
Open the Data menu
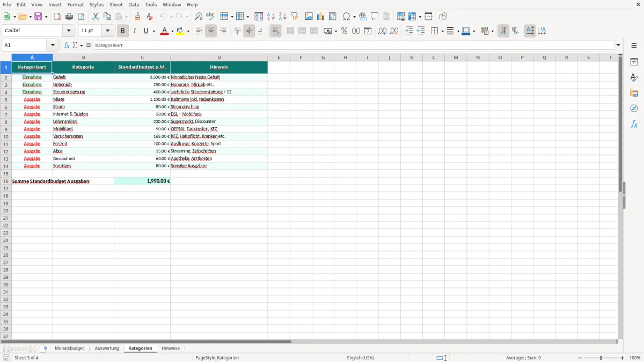[x=134, y=4]
